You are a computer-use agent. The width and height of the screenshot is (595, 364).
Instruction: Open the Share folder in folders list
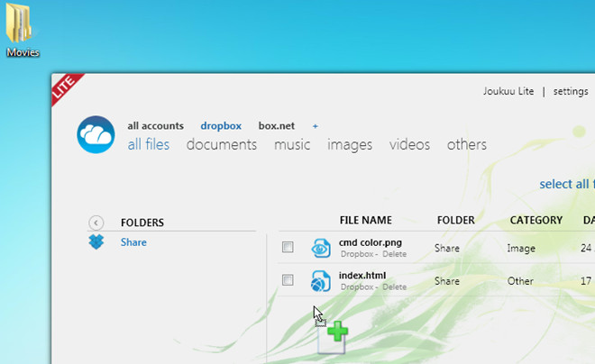coord(133,242)
